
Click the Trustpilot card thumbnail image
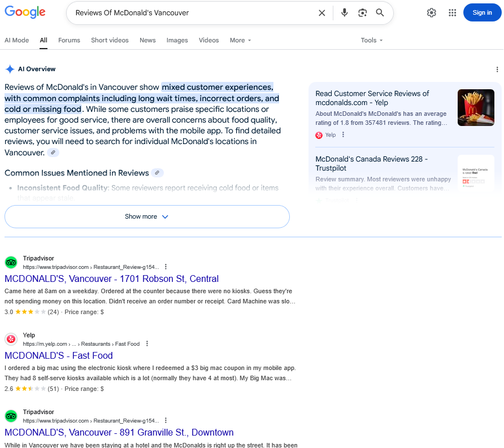click(476, 173)
